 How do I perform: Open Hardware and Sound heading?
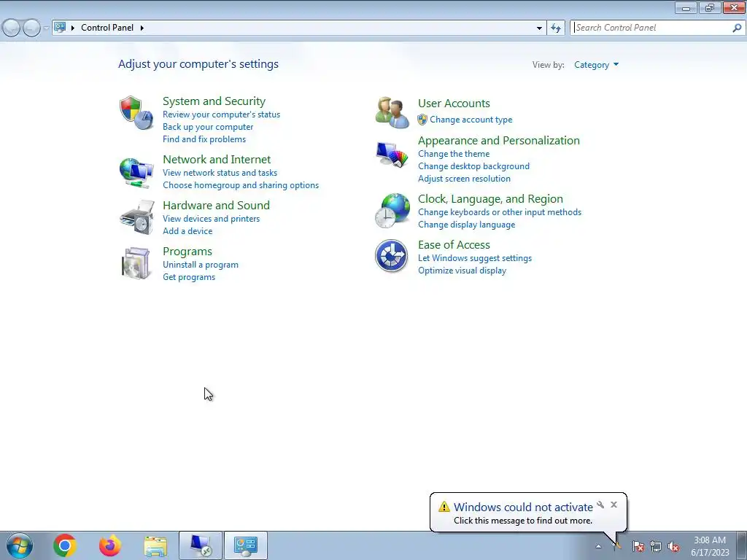point(216,205)
